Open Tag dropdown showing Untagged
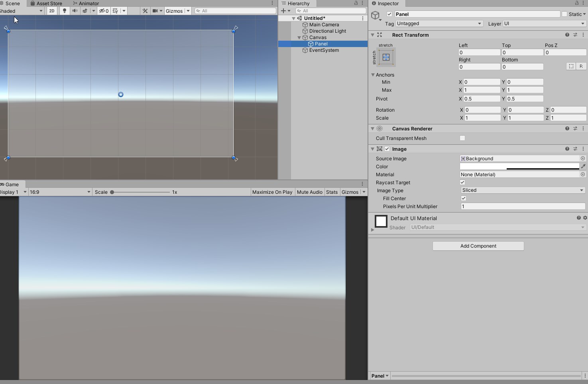This screenshot has width=588, height=384. click(x=439, y=24)
